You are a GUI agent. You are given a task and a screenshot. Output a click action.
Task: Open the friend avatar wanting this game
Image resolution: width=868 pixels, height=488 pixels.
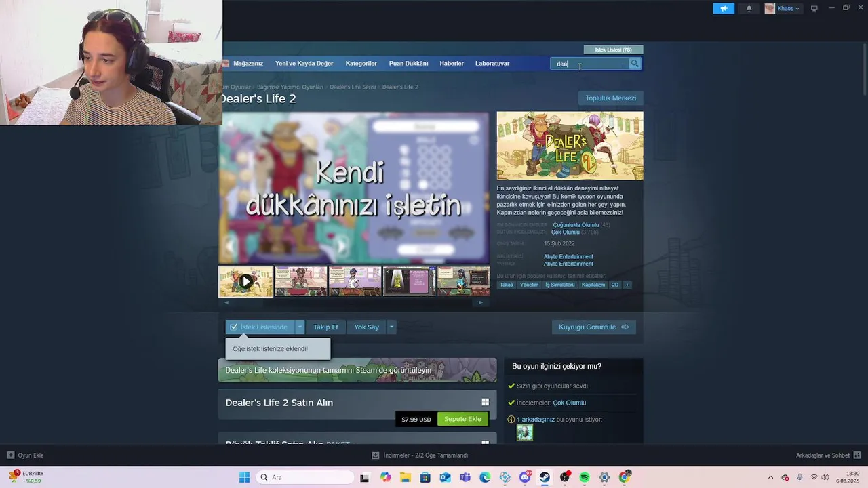(x=525, y=432)
